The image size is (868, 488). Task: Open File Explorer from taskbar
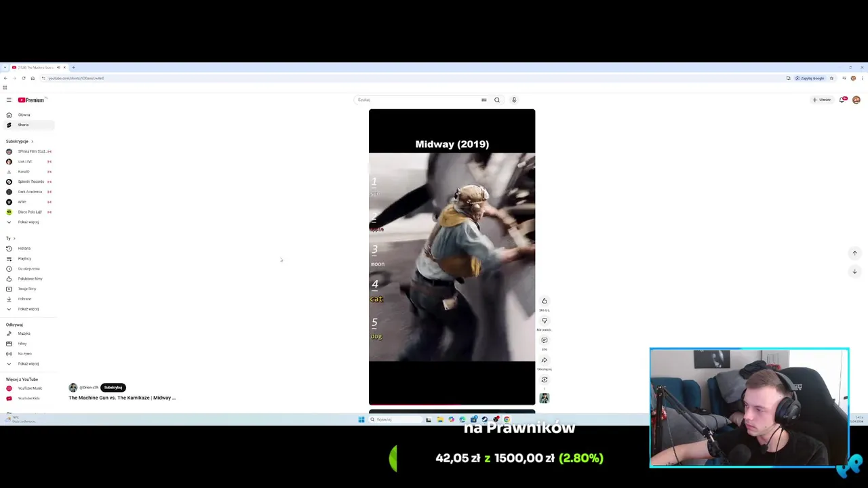440,420
